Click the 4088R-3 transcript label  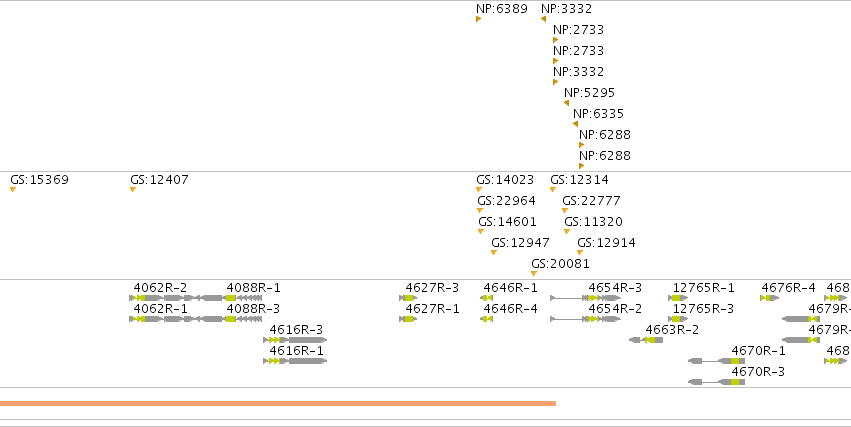click(x=253, y=309)
